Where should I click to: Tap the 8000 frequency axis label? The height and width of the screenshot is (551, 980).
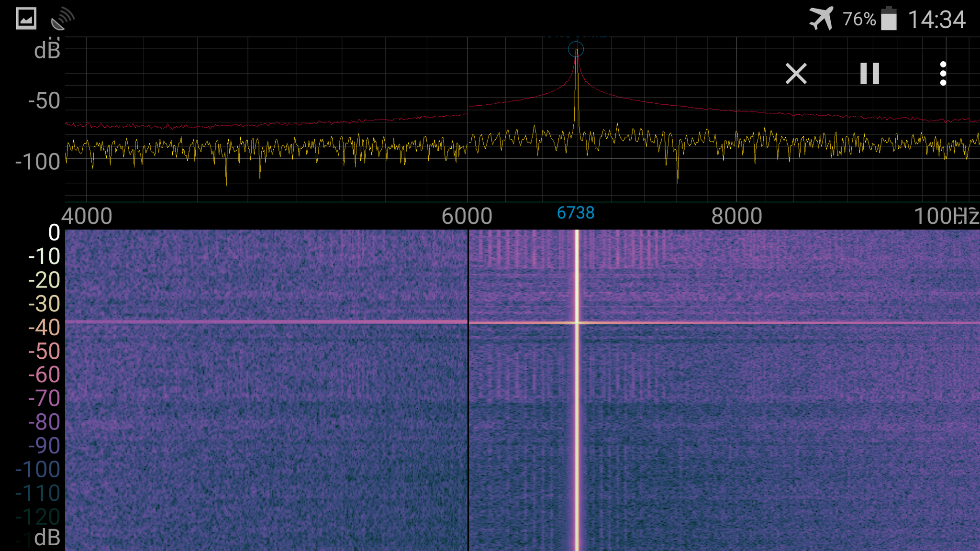point(736,216)
